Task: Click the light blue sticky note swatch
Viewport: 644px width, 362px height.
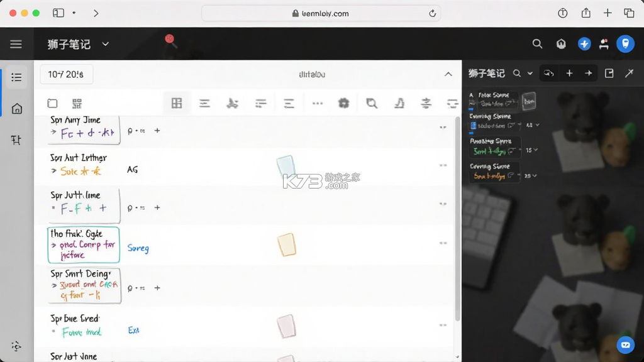Action: click(x=286, y=166)
